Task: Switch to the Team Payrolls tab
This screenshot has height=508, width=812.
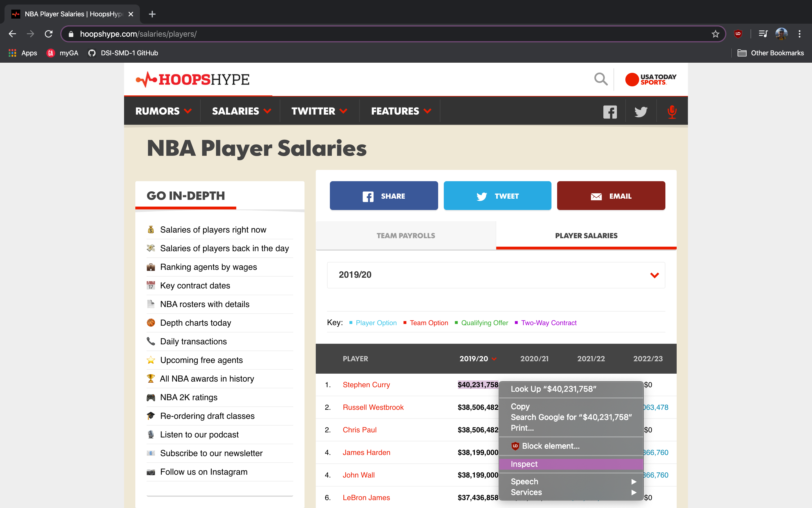Action: coord(406,236)
